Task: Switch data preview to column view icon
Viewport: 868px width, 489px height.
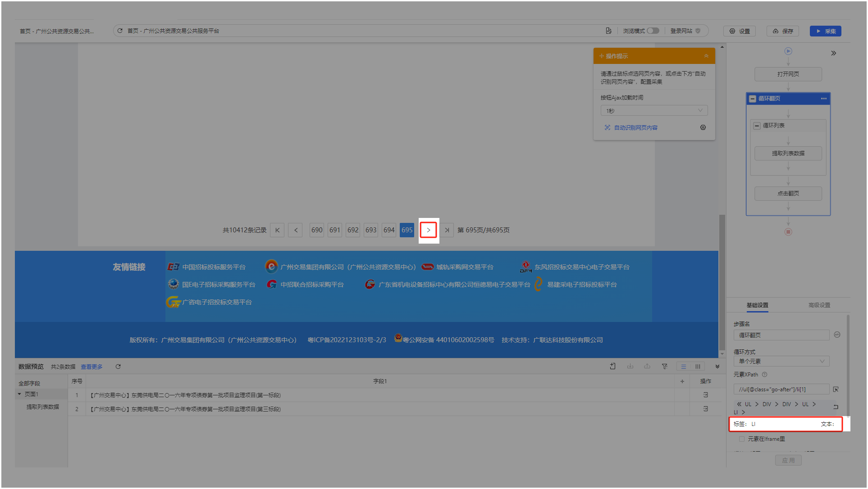Action: (698, 367)
